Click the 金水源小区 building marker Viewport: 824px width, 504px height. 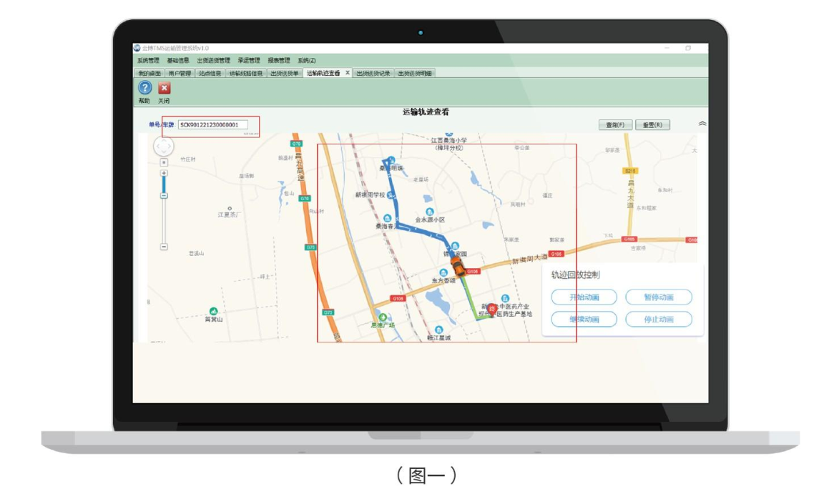pos(429,212)
